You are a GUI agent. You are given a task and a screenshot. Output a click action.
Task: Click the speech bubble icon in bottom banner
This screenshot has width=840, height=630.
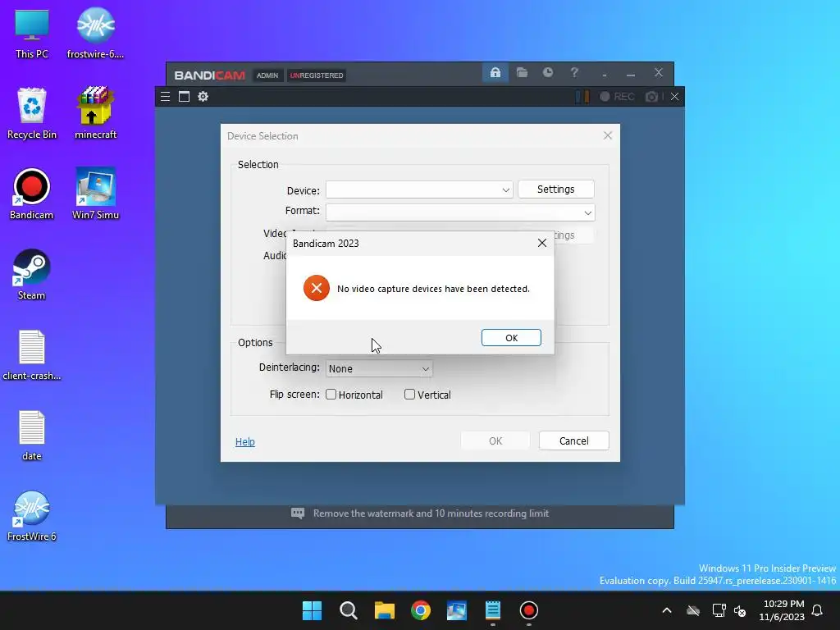(298, 514)
